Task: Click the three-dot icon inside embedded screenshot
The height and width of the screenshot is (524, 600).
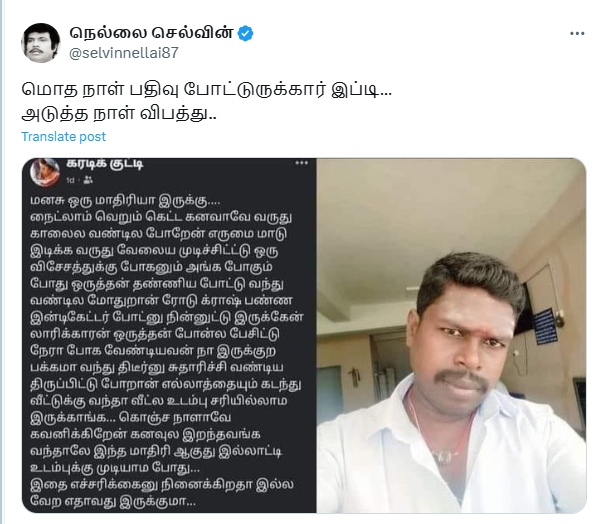Action: click(x=301, y=163)
